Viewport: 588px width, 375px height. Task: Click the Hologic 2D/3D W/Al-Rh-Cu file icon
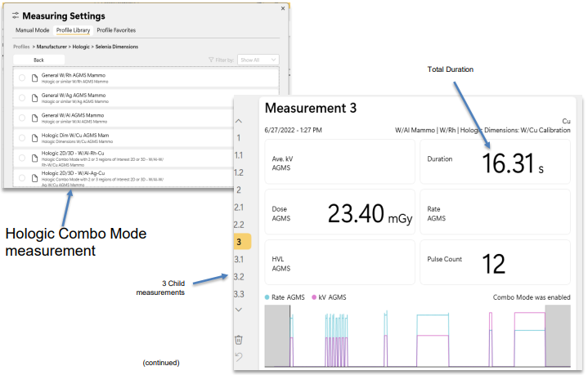click(34, 157)
